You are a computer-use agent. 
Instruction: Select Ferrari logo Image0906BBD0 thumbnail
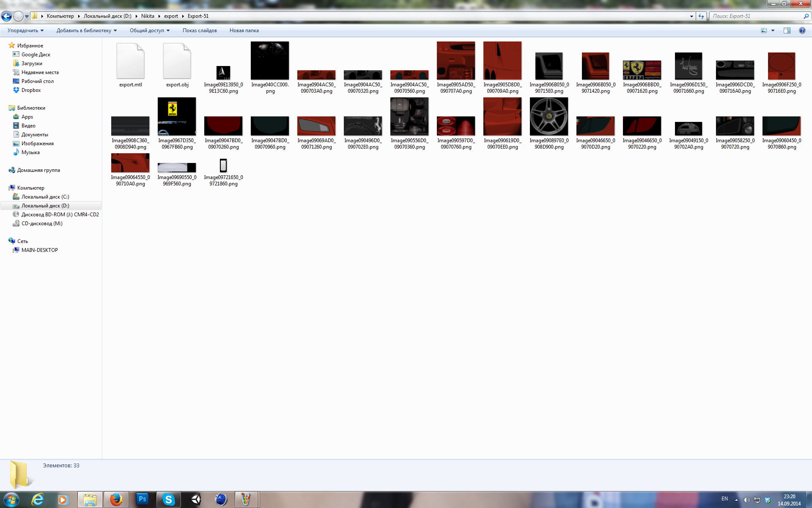tap(642, 70)
